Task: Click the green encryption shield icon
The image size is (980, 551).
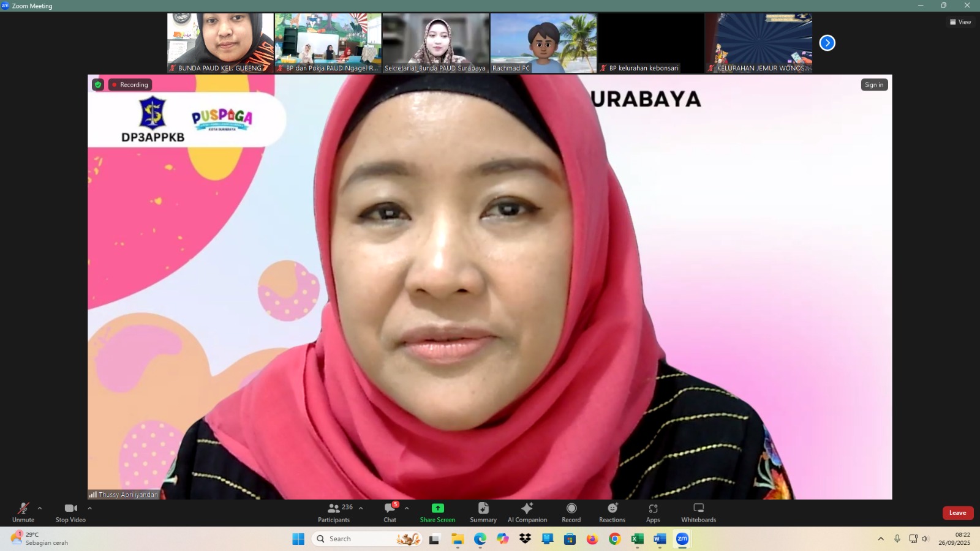Action: tap(98, 84)
